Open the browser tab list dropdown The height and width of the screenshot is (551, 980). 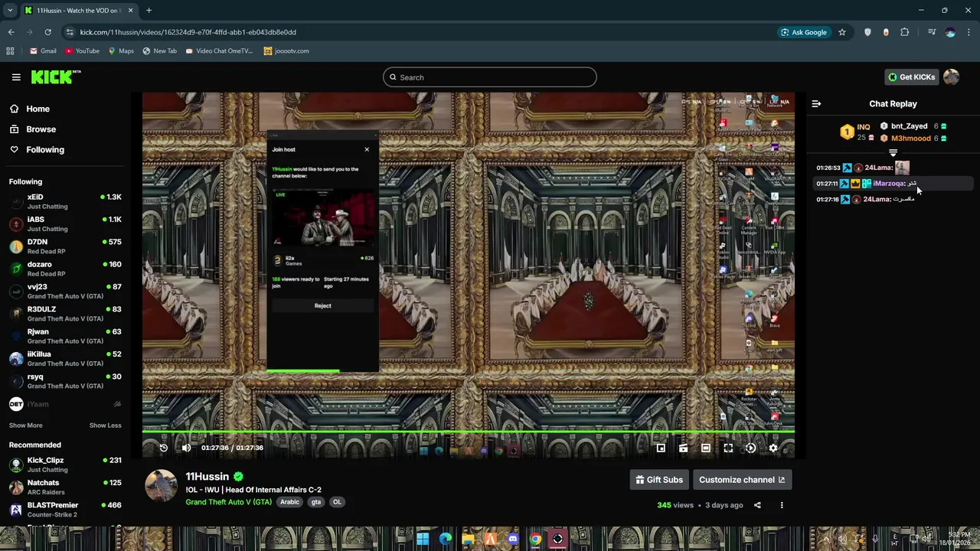(10, 11)
